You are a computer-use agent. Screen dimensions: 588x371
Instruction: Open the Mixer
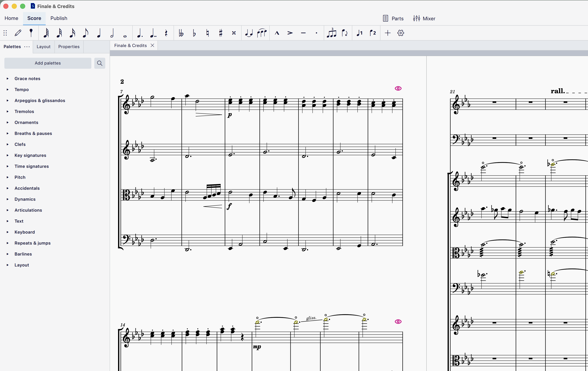[x=424, y=19]
